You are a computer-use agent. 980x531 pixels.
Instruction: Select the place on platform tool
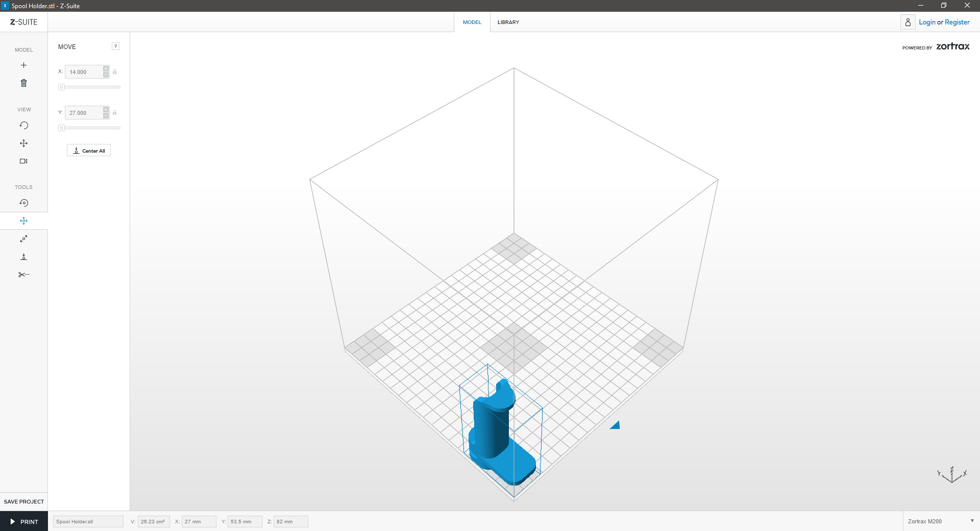[23, 257]
